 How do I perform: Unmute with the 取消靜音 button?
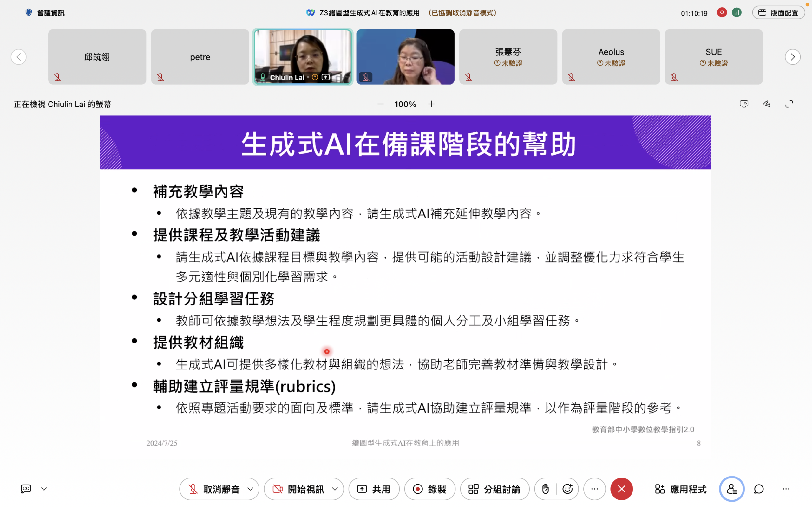214,489
